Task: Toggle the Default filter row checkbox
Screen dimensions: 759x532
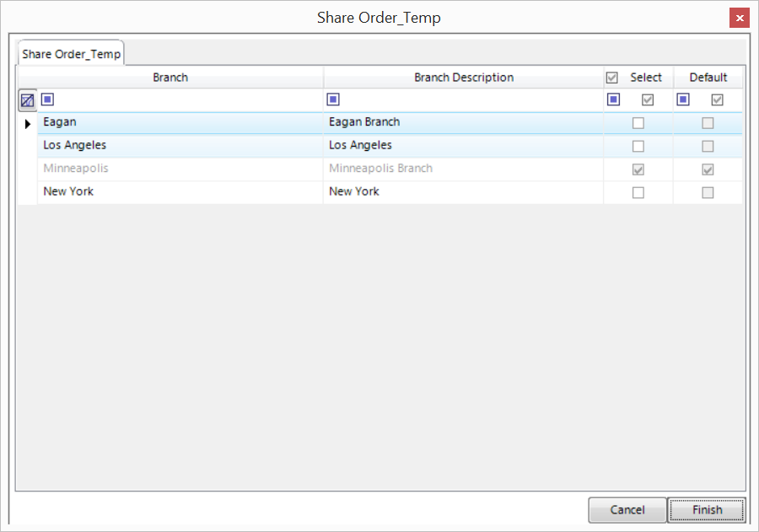Action: click(x=717, y=99)
